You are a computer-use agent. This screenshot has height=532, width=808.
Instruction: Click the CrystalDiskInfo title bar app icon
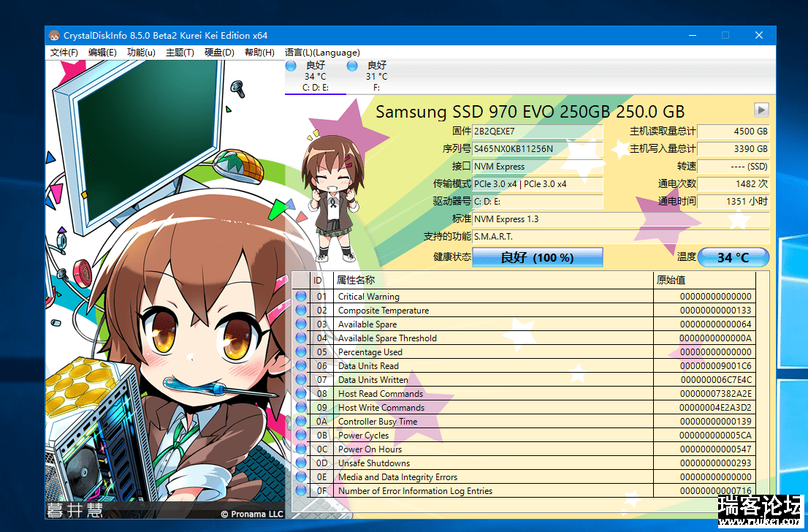pos(54,36)
